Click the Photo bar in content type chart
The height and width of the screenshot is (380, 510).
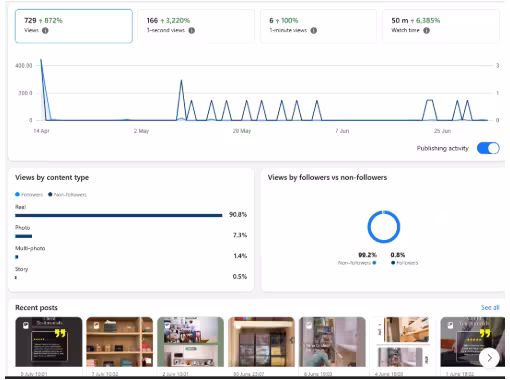[x=23, y=236]
